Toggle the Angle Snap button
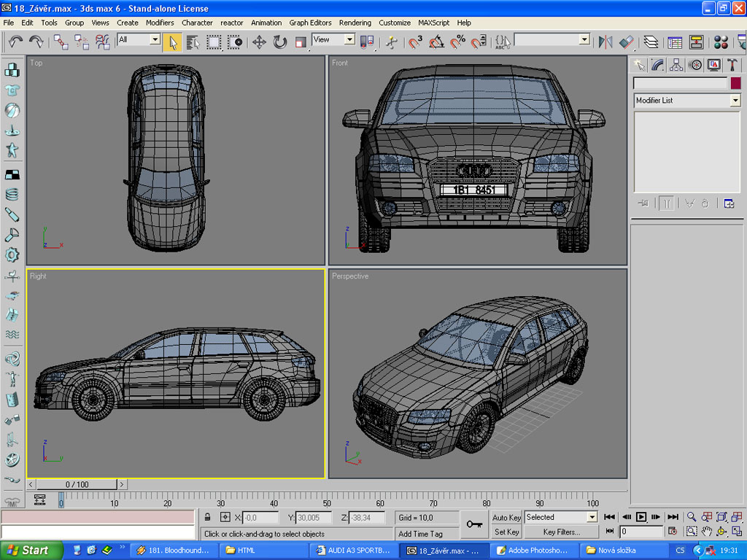Image resolution: width=747 pixels, height=560 pixels. click(436, 42)
